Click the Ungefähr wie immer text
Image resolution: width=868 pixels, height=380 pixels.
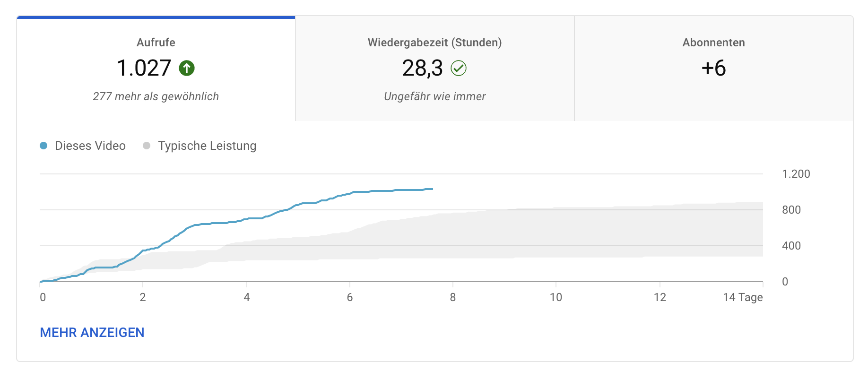point(434,96)
